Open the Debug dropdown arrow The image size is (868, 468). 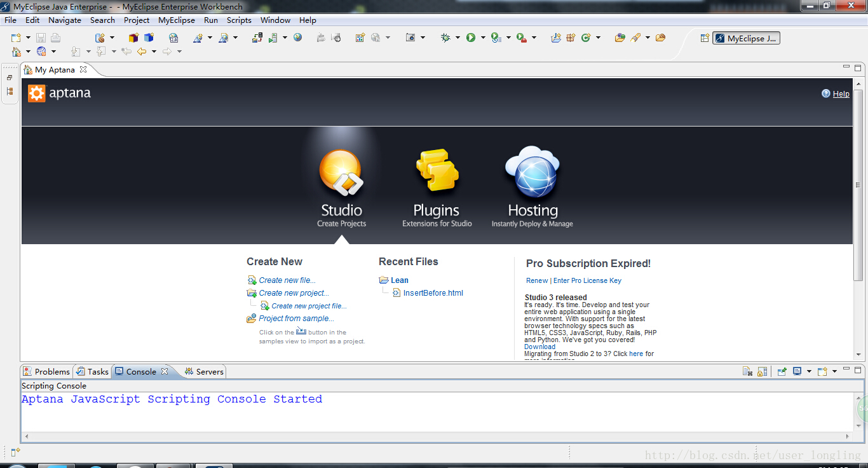[458, 38]
